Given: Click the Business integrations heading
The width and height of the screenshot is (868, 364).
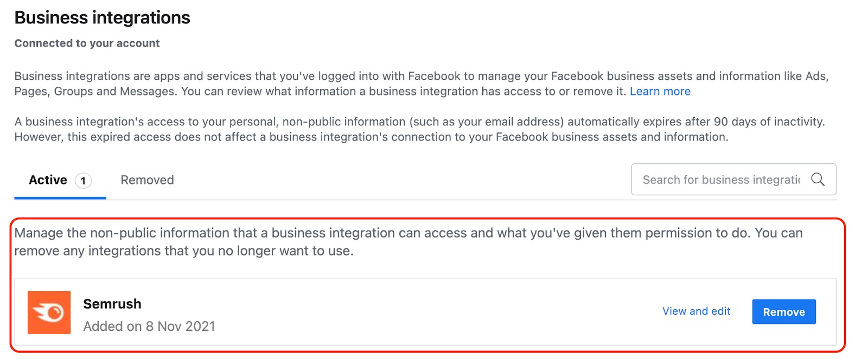Looking at the screenshot, I should click(x=102, y=17).
